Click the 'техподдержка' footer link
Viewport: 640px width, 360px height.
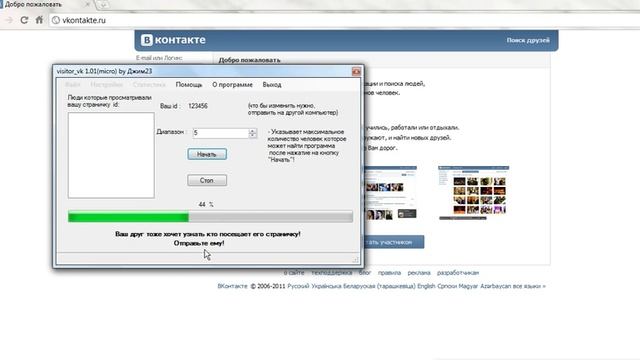click(x=331, y=273)
